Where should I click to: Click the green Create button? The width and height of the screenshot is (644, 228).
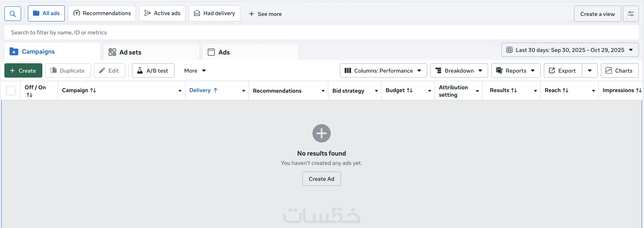pyautogui.click(x=23, y=71)
